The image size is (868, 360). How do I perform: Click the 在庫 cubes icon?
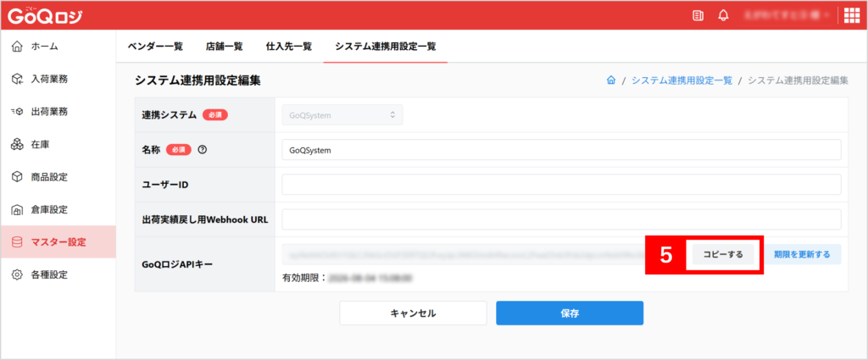[17, 144]
